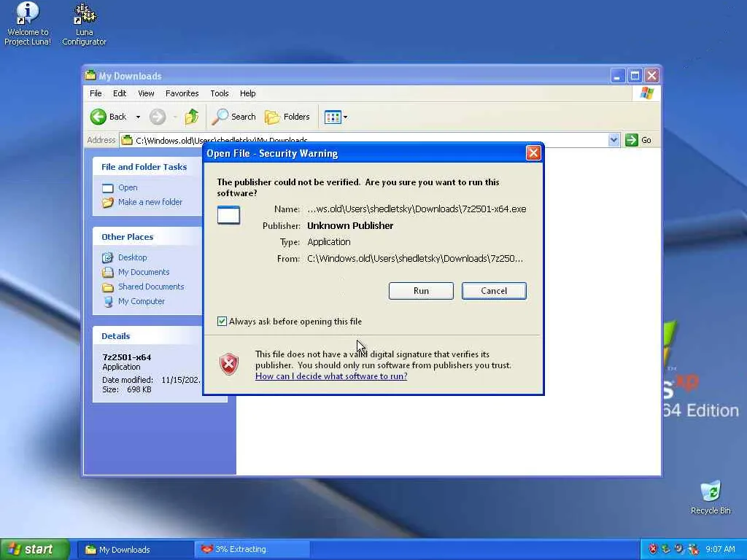Viewport: 747px width, 560px height.
Task: Click the Start button
Action: pyautogui.click(x=35, y=550)
